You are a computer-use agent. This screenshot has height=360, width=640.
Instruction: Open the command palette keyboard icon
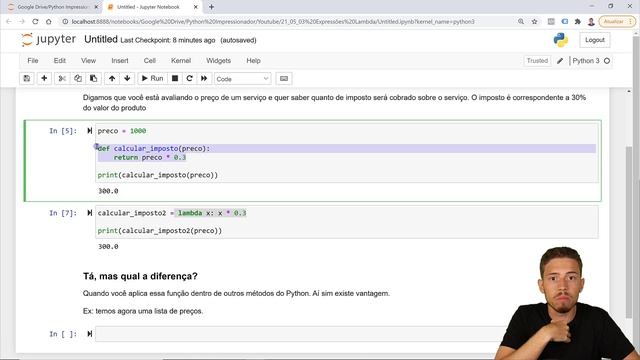(284, 78)
